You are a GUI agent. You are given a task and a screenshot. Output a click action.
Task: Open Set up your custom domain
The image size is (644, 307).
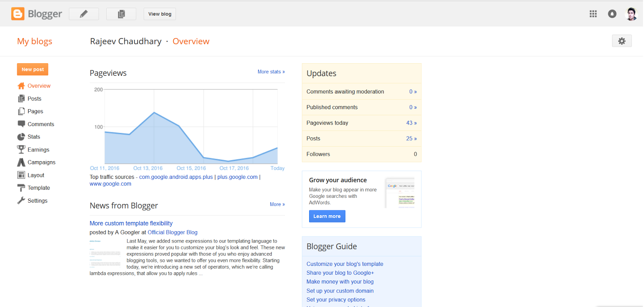[340, 291]
